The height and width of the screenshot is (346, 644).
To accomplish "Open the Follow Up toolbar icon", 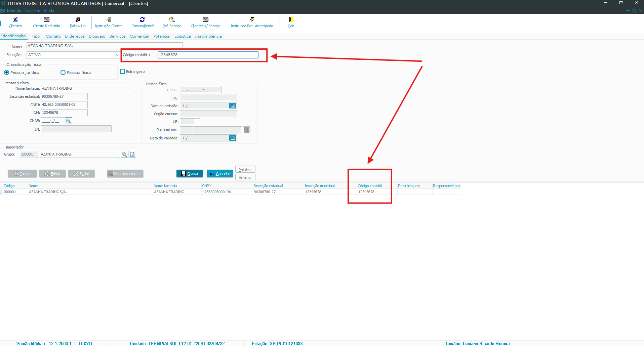I will [78, 23].
